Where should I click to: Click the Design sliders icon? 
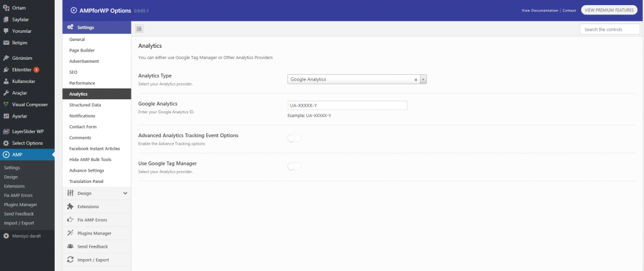click(70, 193)
